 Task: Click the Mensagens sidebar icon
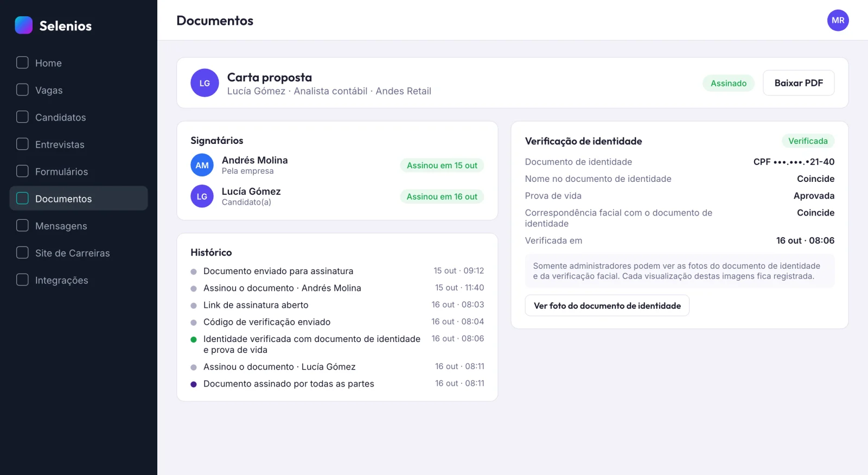click(22, 225)
